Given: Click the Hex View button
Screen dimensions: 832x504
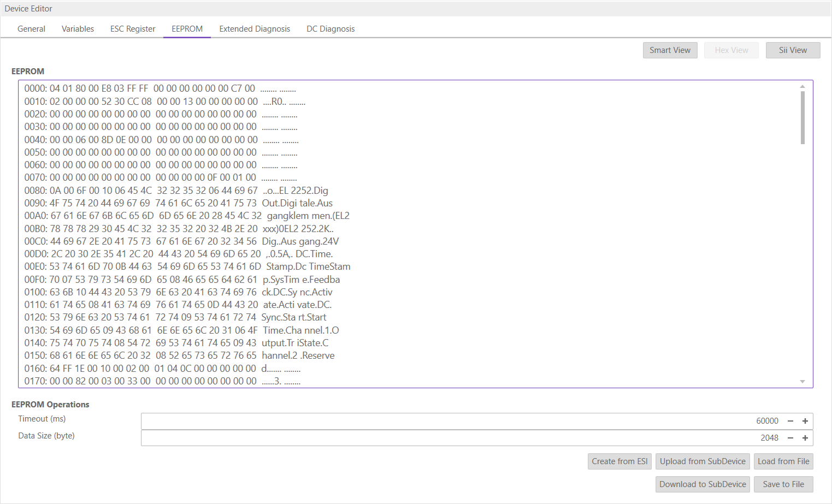Looking at the screenshot, I should [x=731, y=50].
